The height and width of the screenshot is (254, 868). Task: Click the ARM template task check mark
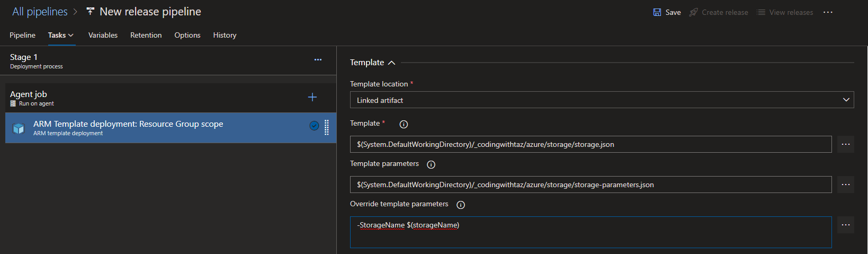point(314,126)
